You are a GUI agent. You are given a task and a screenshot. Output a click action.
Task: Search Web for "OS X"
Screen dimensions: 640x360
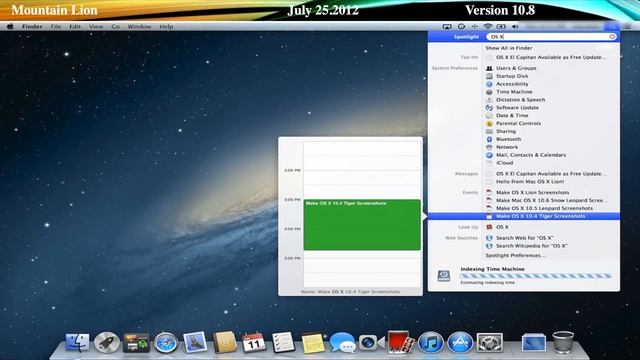pyautogui.click(x=524, y=238)
